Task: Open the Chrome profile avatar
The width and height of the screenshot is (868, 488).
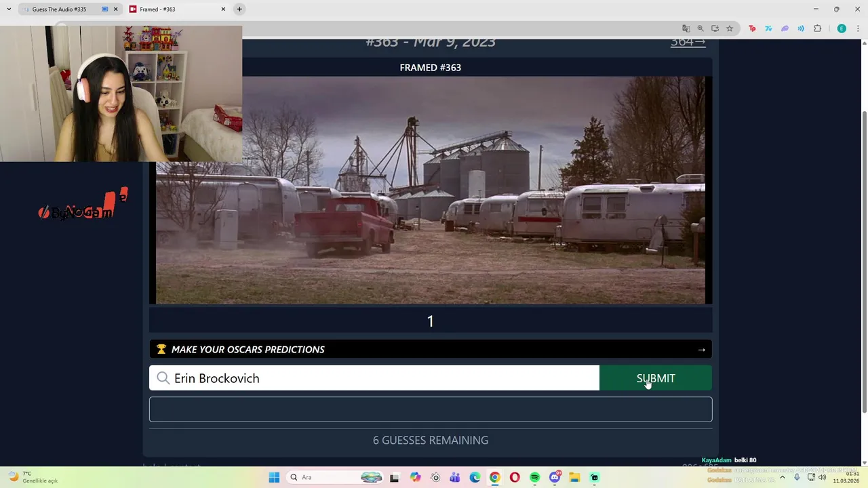Action: pos(842,28)
